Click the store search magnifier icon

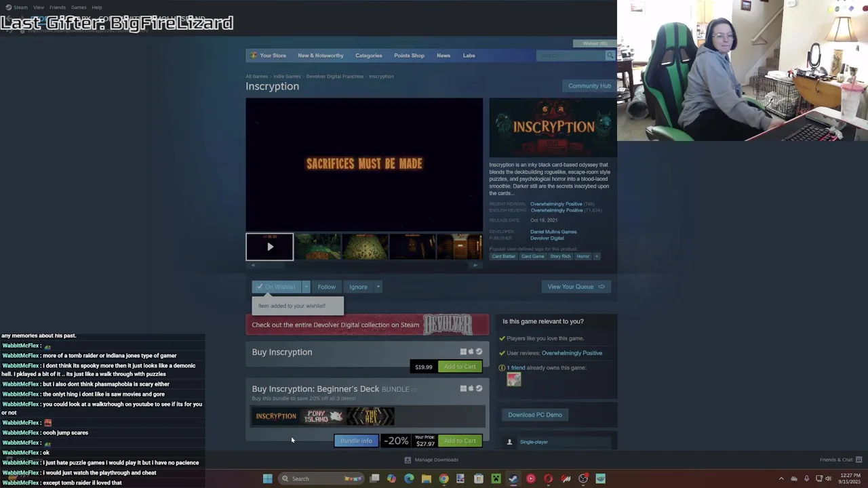pyautogui.click(x=610, y=56)
